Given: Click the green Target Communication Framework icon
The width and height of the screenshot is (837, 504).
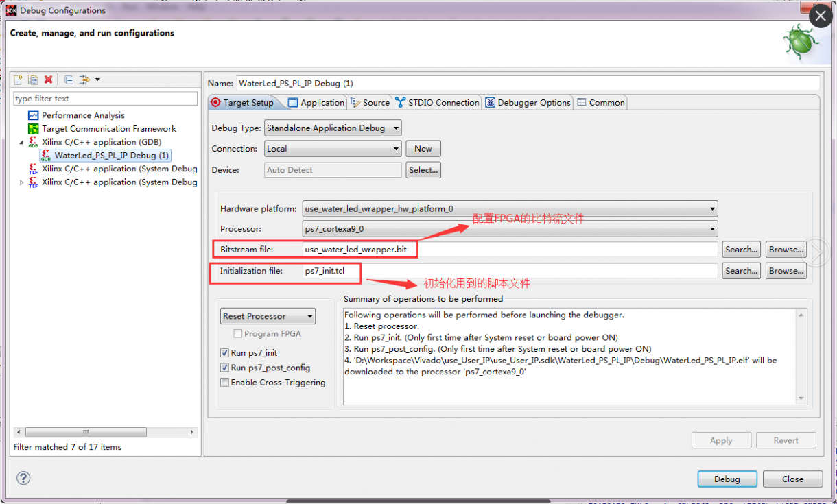Looking at the screenshot, I should pyautogui.click(x=34, y=129).
